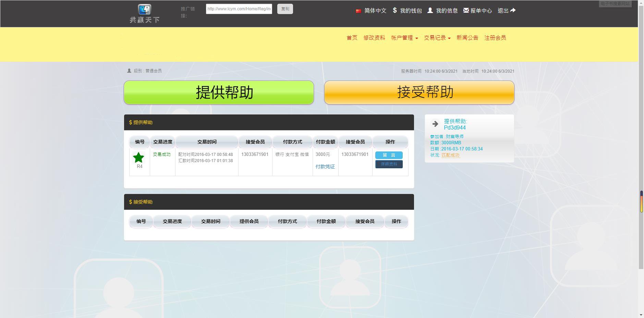Open the dropdown arrow next to 帐户管理
The width and height of the screenshot is (644, 318).
click(x=417, y=39)
